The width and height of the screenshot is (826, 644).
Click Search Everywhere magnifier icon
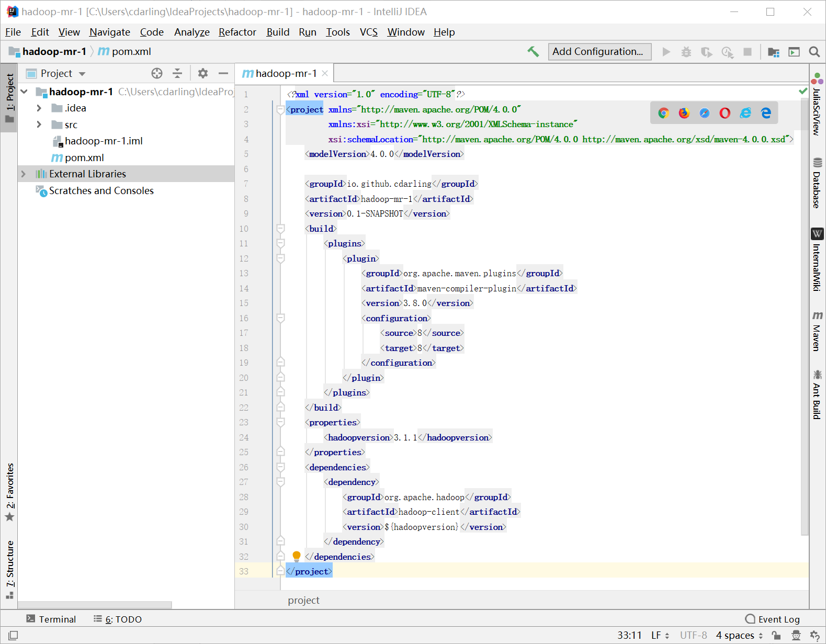click(814, 52)
